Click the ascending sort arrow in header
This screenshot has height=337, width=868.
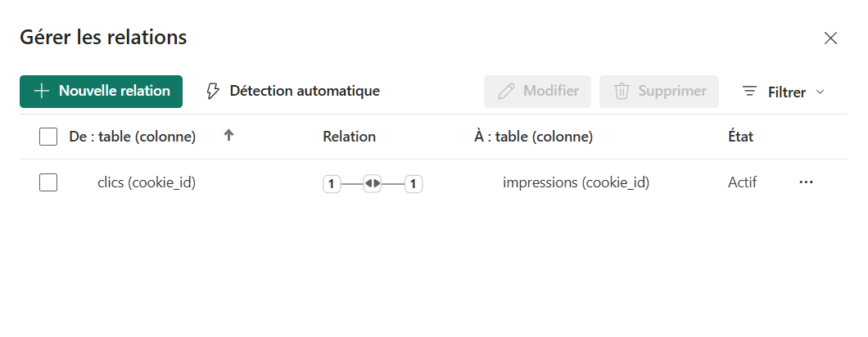point(229,137)
